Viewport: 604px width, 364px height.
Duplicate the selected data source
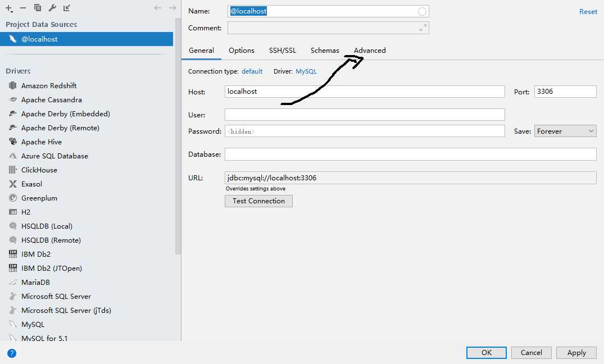[x=38, y=8]
